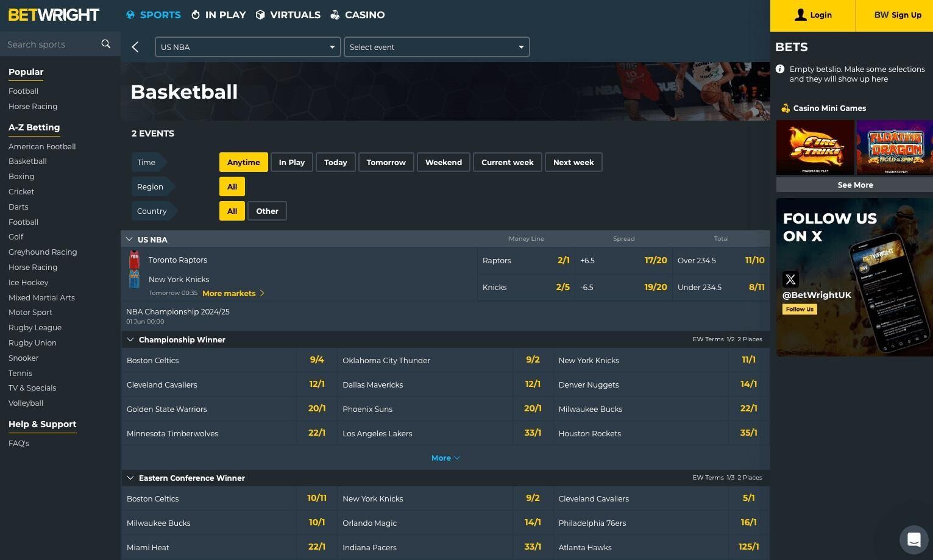Click the search magnifier icon
Viewport: 933px width, 560px height.
106,44
